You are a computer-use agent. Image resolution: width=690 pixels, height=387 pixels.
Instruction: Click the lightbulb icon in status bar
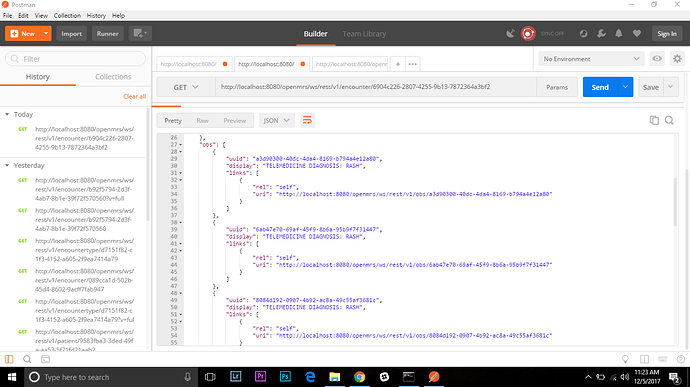(625, 359)
